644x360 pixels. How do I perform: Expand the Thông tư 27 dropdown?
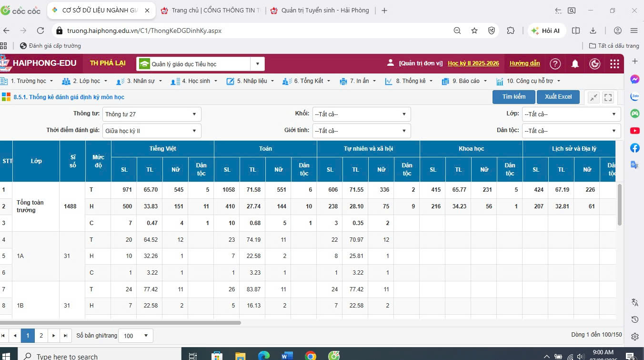[152, 114]
